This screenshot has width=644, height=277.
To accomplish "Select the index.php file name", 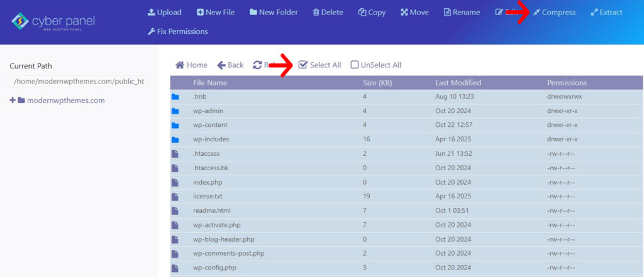I will [x=208, y=182].
